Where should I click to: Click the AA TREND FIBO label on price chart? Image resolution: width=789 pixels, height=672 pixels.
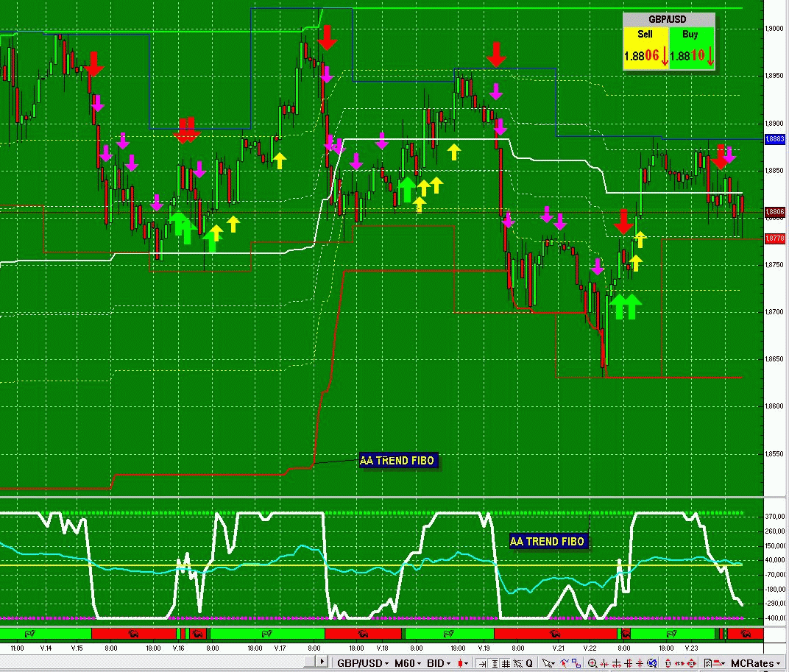coord(397,460)
